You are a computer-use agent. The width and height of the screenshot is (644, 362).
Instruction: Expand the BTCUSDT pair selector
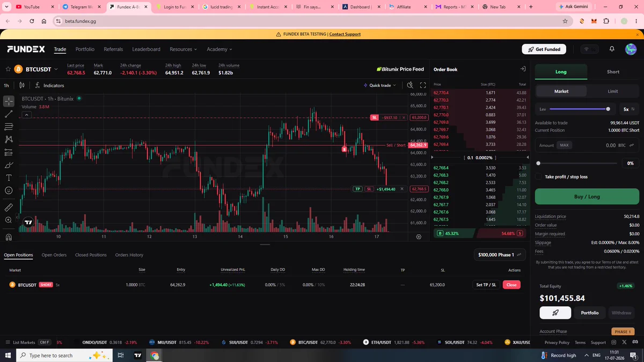(56, 69)
